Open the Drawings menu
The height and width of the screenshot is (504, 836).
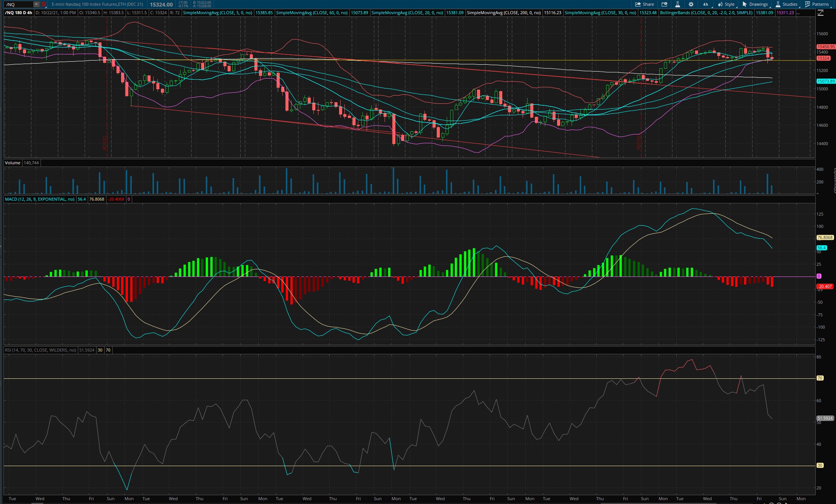pyautogui.click(x=756, y=4)
